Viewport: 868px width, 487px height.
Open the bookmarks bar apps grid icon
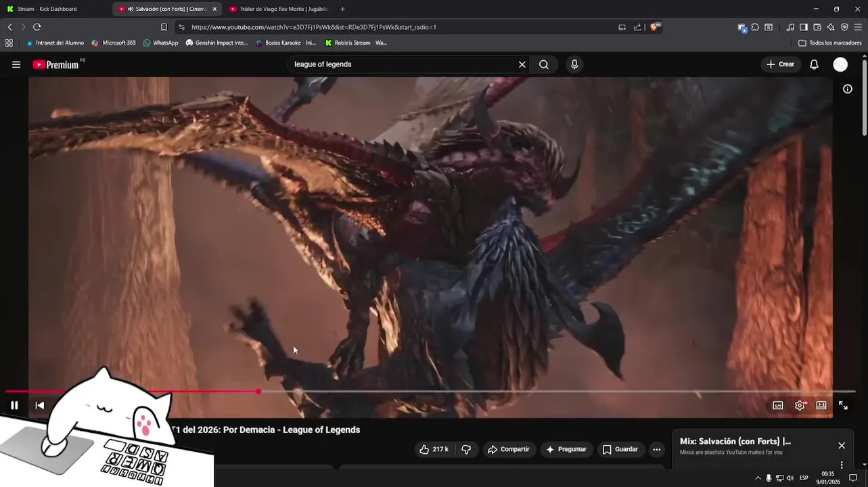pyautogui.click(x=9, y=43)
